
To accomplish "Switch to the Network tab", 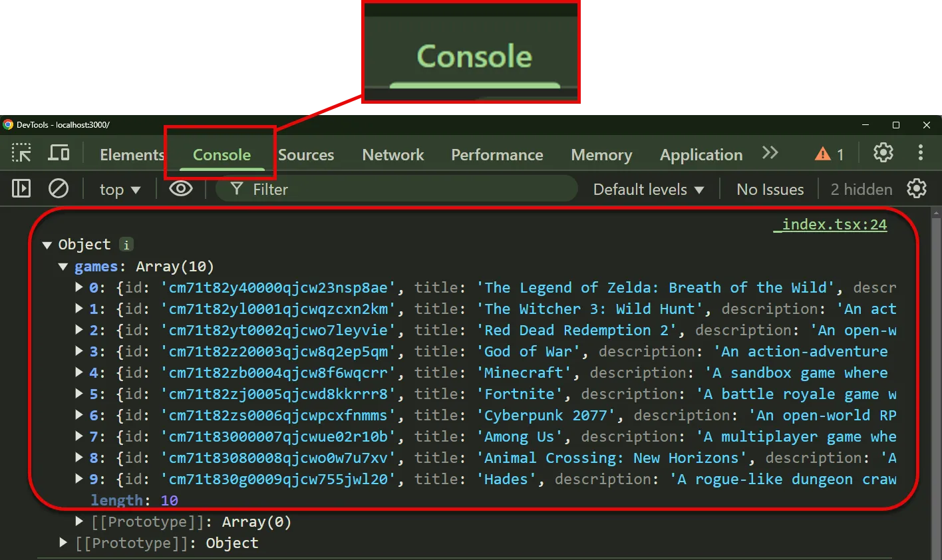I will tap(392, 154).
